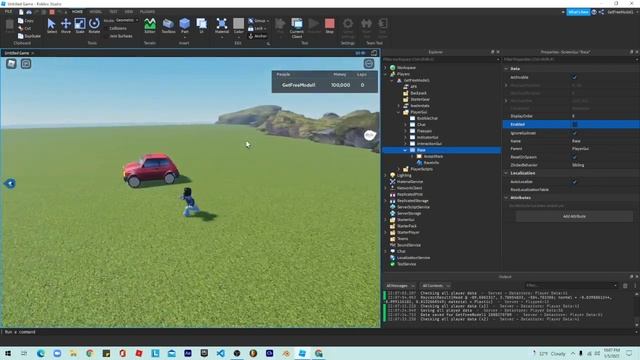This screenshot has width=640, height=360.
Task: Toggle Collisions option in ribbon
Action: pyautogui.click(x=115, y=28)
